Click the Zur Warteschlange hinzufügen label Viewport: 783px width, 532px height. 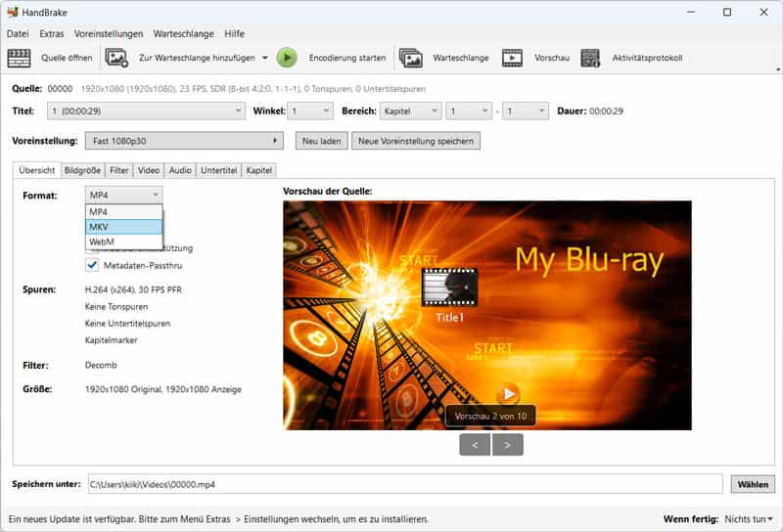[x=197, y=58]
